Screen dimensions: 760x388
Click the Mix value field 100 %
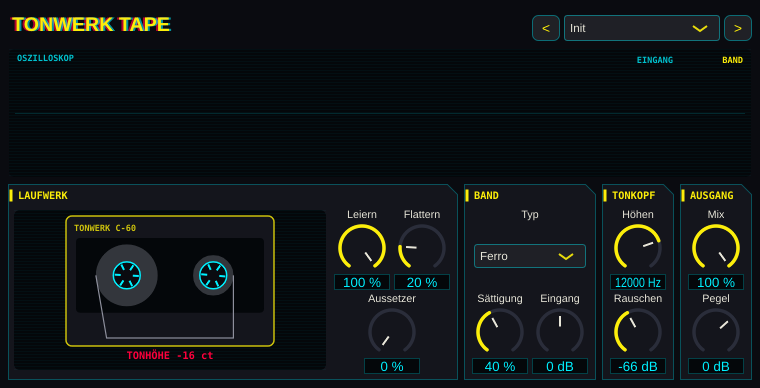(x=716, y=282)
